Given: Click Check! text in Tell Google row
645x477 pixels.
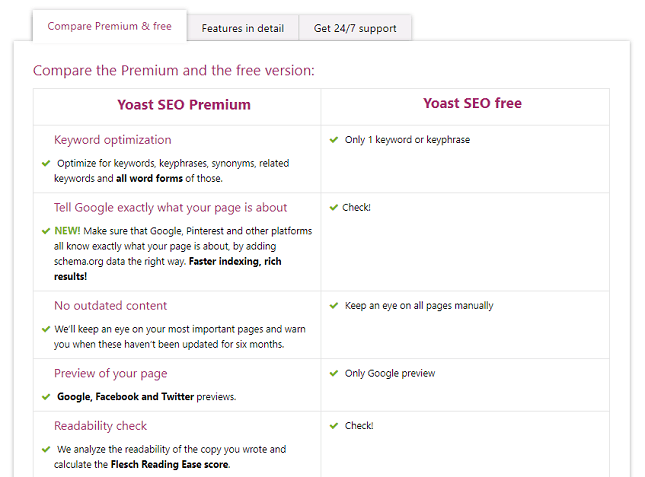Looking at the screenshot, I should pyautogui.click(x=356, y=208).
